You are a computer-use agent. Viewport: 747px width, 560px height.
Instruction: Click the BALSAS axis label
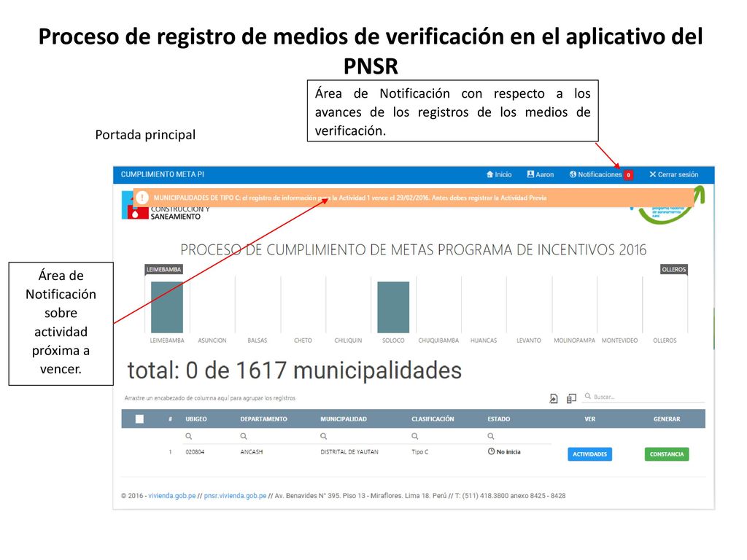258,341
